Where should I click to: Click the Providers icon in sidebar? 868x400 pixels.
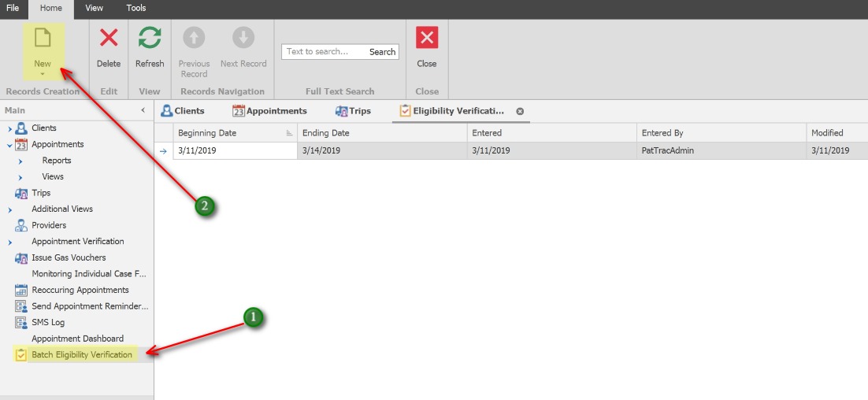point(21,225)
